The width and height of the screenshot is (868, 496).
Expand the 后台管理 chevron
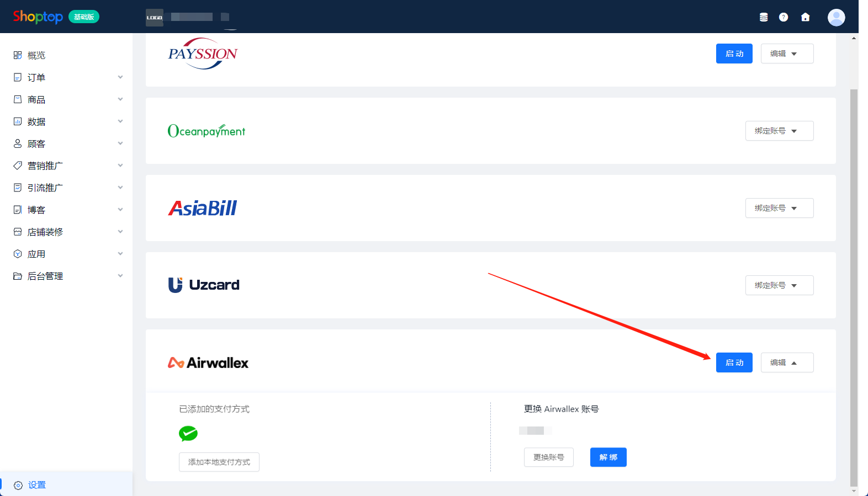pos(120,276)
